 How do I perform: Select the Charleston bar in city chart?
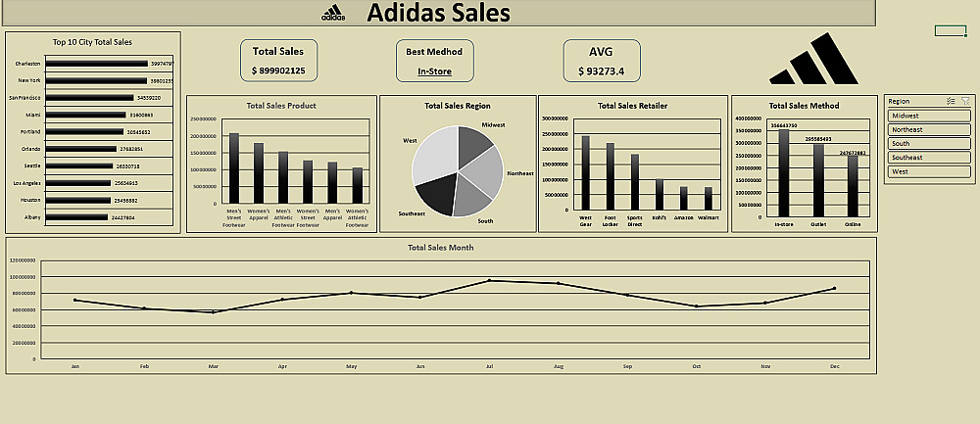(97, 64)
